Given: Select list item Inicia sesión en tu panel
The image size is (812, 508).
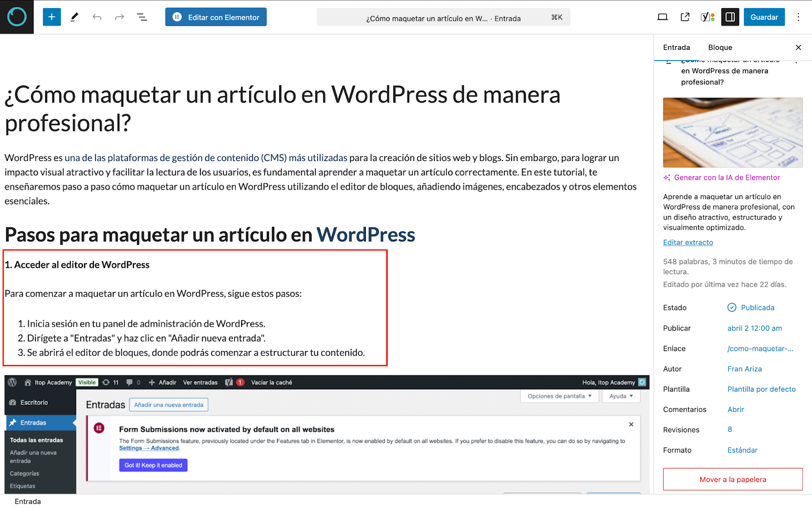Looking at the screenshot, I should (146, 324).
